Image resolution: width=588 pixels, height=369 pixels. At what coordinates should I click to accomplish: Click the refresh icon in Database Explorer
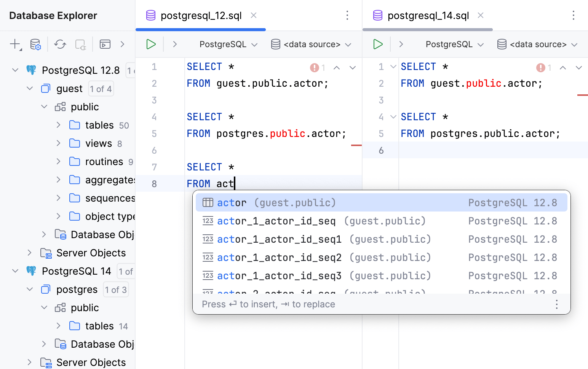coord(60,45)
